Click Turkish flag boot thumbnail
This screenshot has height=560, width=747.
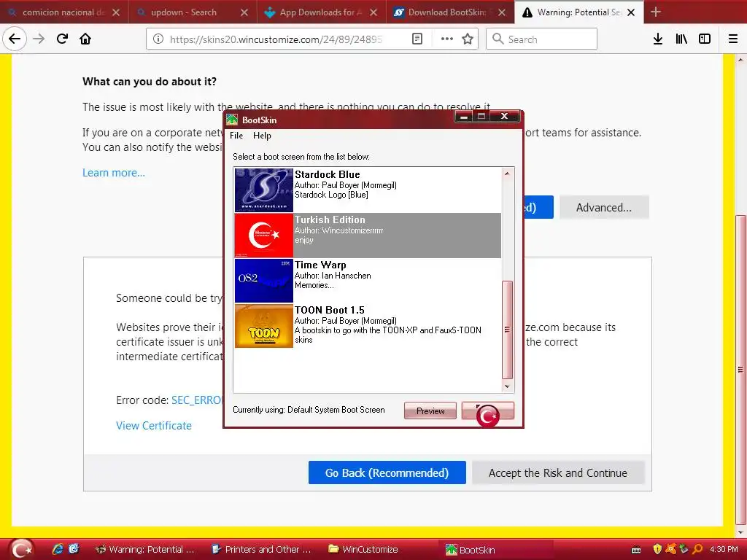[x=264, y=236]
